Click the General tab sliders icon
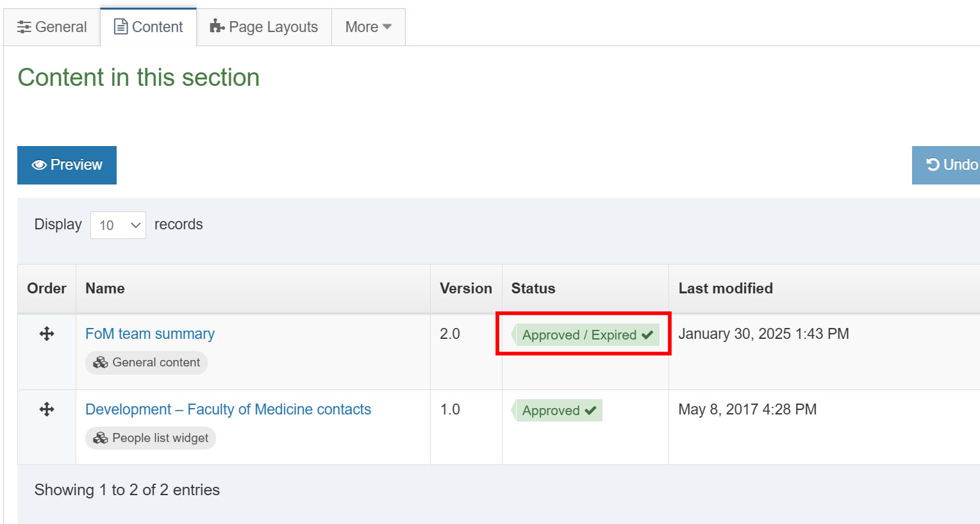Screen dimensions: 980x524 point(24,27)
